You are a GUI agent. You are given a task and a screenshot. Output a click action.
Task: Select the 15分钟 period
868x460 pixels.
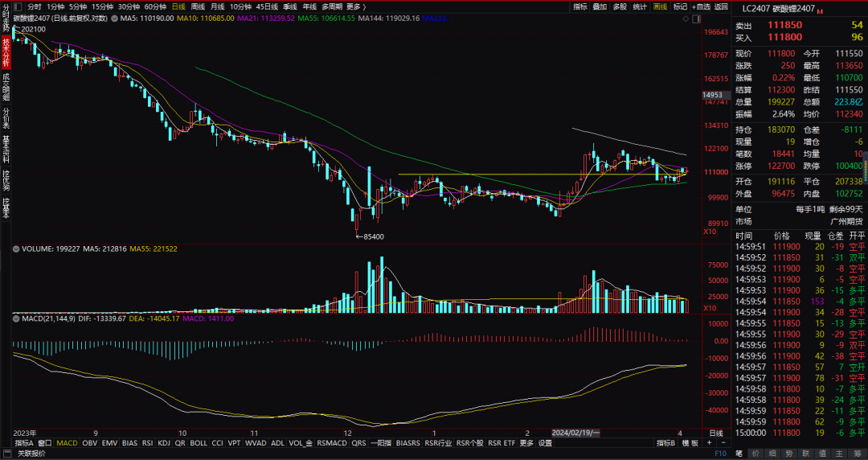click(102, 6)
